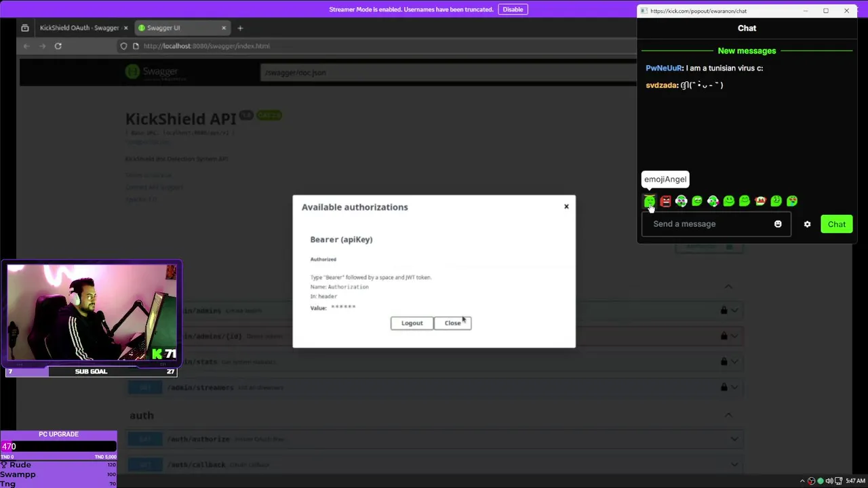Go back in browser history
Viewport: 868px width, 488px height.
[26, 46]
